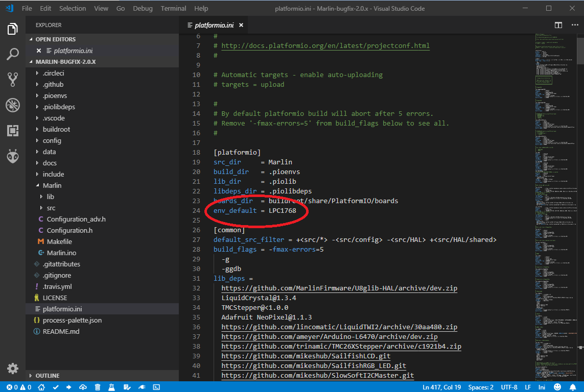Open Configuration_adv.h file
The width and height of the screenshot is (584, 392).
coord(76,219)
